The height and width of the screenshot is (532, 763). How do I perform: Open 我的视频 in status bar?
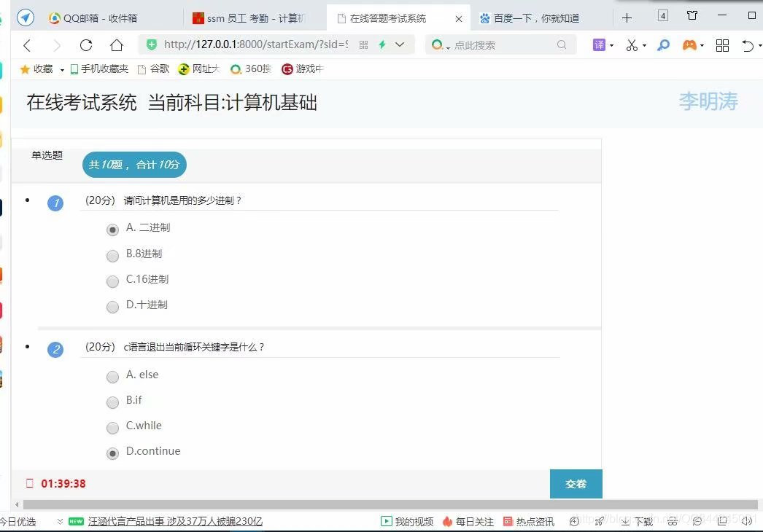[x=407, y=522]
